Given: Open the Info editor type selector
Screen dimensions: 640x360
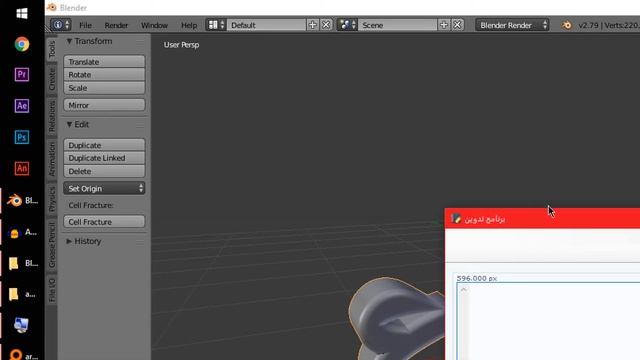Looking at the screenshot, I should [x=60, y=25].
